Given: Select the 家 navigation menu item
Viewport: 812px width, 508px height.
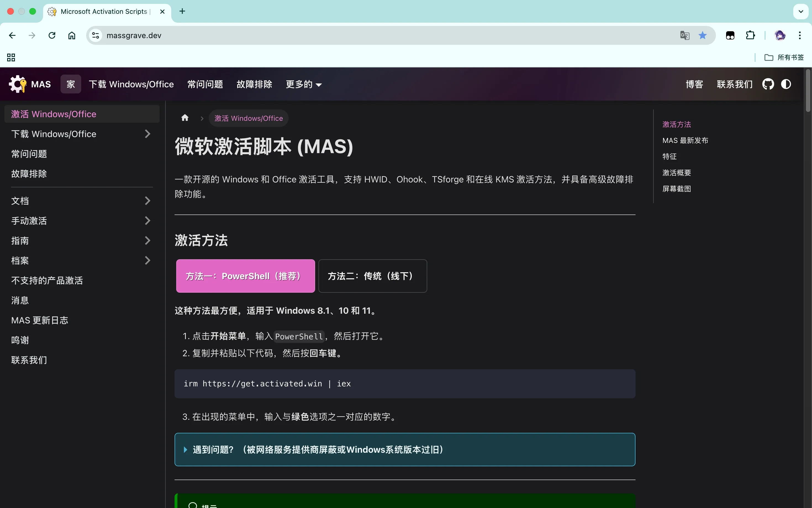Looking at the screenshot, I should [x=70, y=84].
